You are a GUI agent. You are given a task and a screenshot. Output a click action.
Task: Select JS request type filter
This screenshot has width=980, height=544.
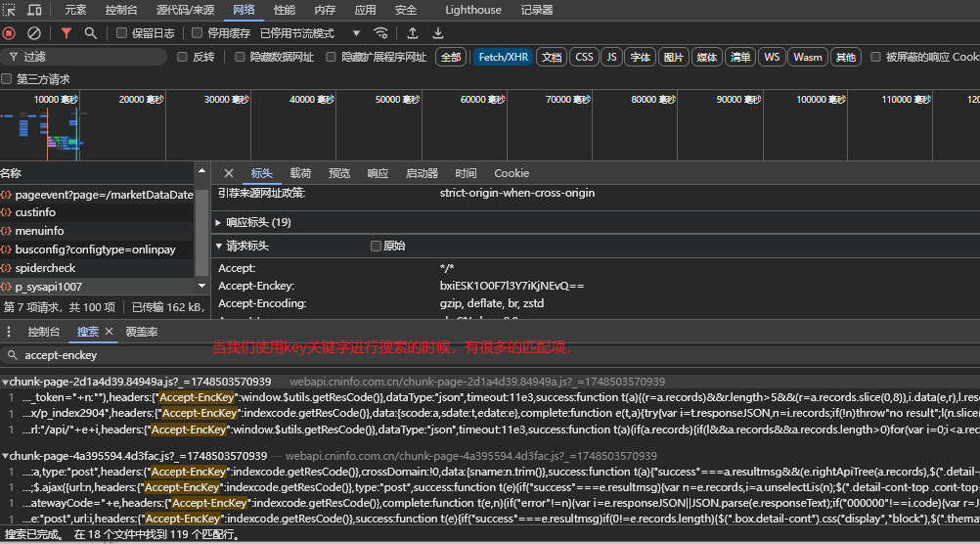(612, 57)
